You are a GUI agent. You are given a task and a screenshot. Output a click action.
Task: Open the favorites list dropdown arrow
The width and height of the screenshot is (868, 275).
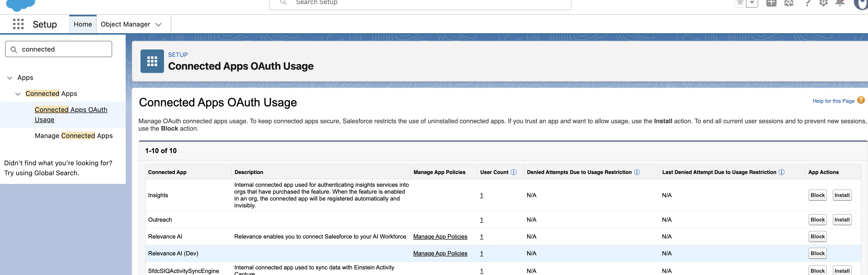pos(752,3)
